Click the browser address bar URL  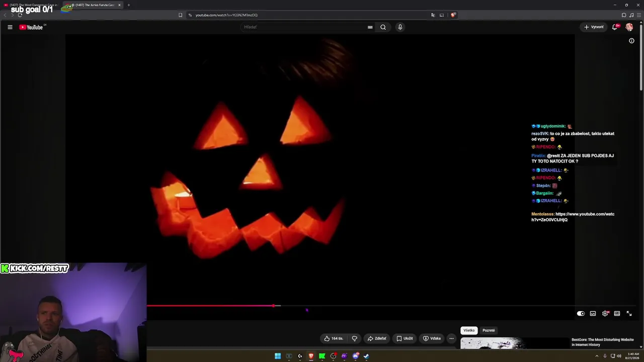click(x=226, y=15)
